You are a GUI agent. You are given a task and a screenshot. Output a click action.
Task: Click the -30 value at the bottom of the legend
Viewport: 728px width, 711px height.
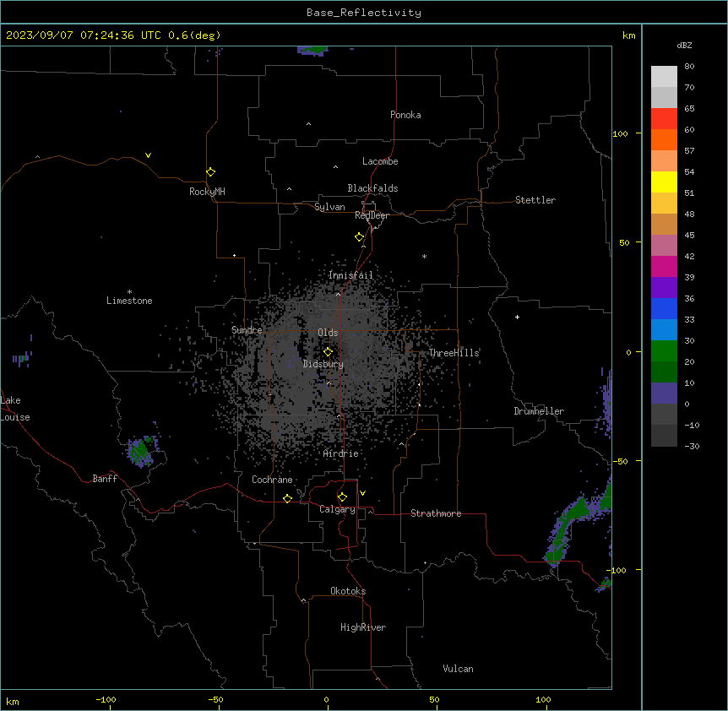(692, 446)
